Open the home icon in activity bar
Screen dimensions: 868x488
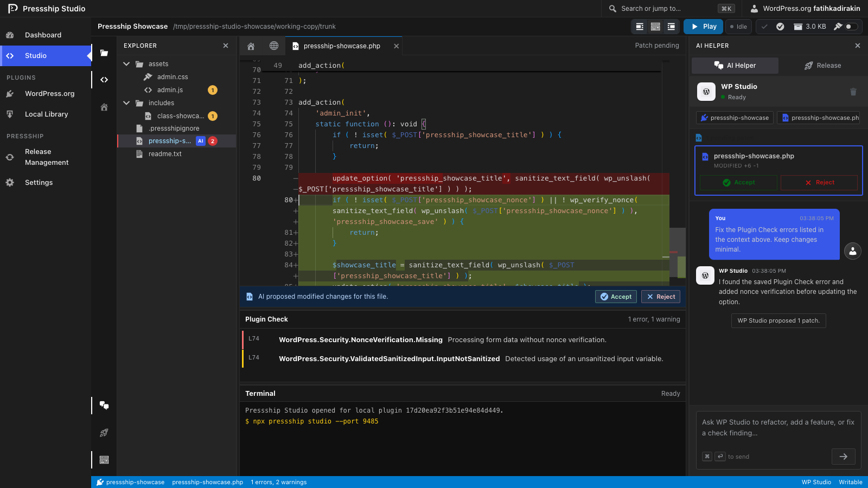click(104, 107)
